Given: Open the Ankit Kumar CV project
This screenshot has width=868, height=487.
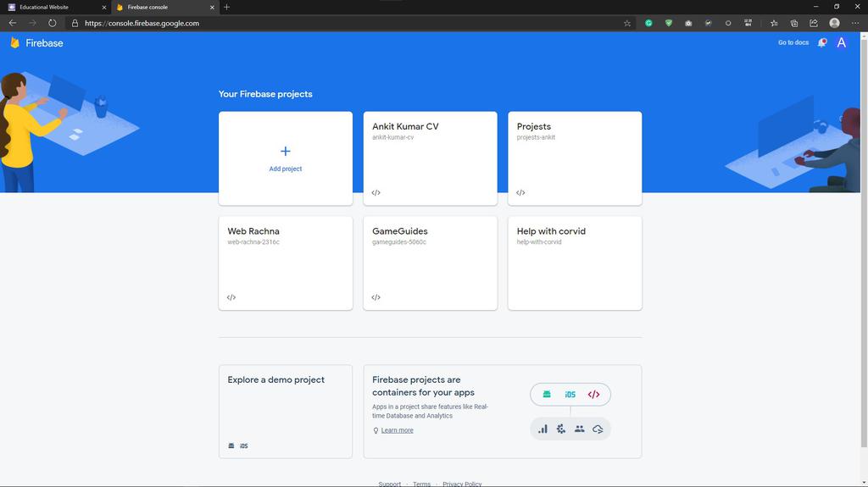Looking at the screenshot, I should click(x=430, y=158).
